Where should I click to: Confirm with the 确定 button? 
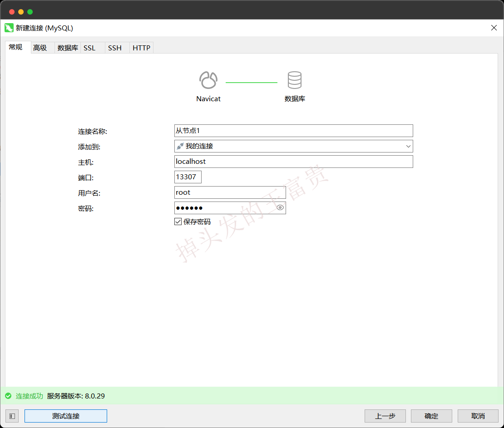[x=431, y=416]
